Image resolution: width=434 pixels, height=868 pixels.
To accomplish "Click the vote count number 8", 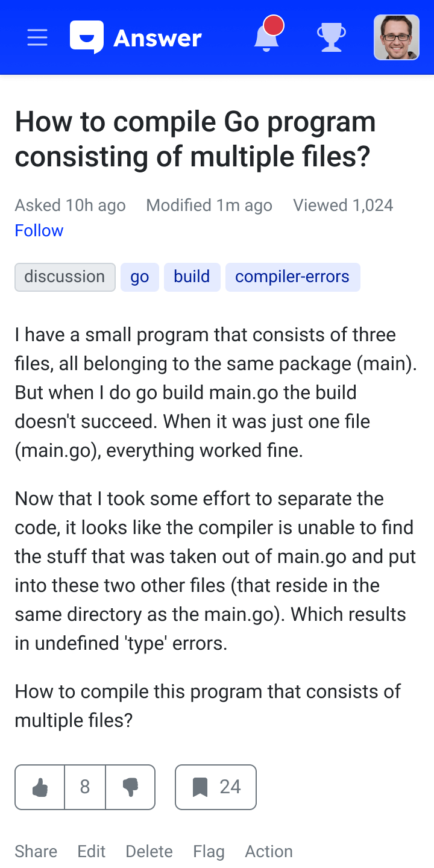I will (85, 787).
